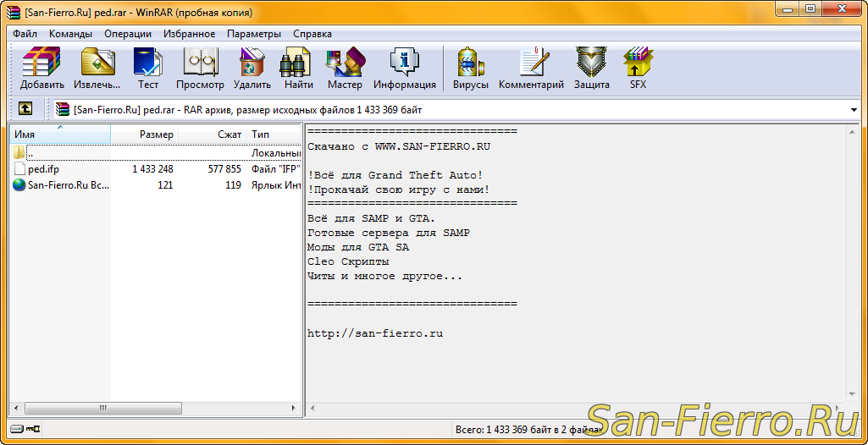Launch the Мастер (Wizard) tool
Viewport: 868px width, 445px height.
pyautogui.click(x=345, y=68)
